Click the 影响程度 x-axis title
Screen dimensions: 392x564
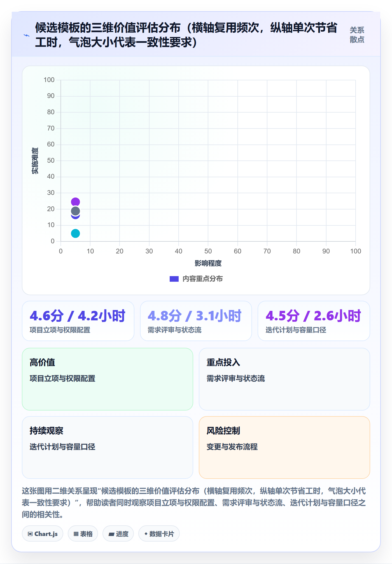click(208, 263)
